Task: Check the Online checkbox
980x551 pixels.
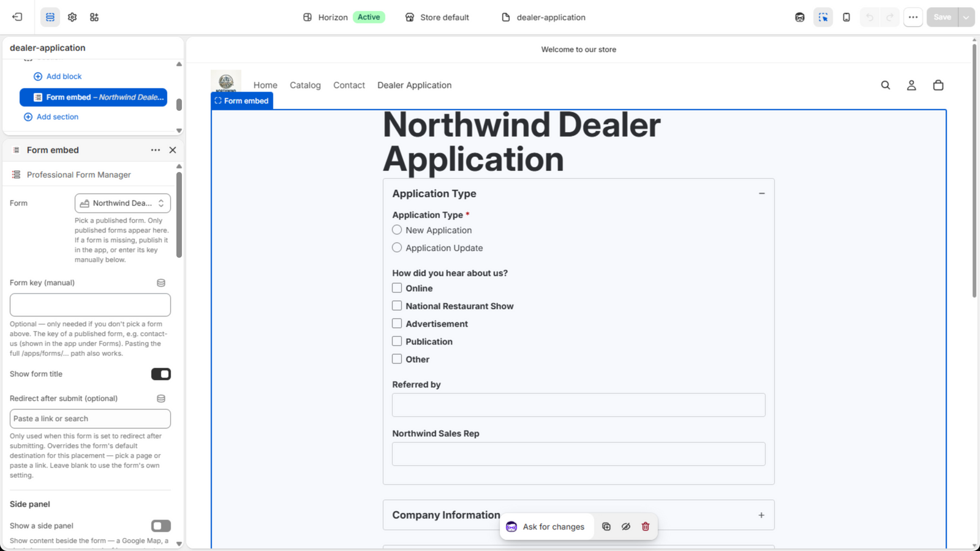Action: pyautogui.click(x=397, y=288)
